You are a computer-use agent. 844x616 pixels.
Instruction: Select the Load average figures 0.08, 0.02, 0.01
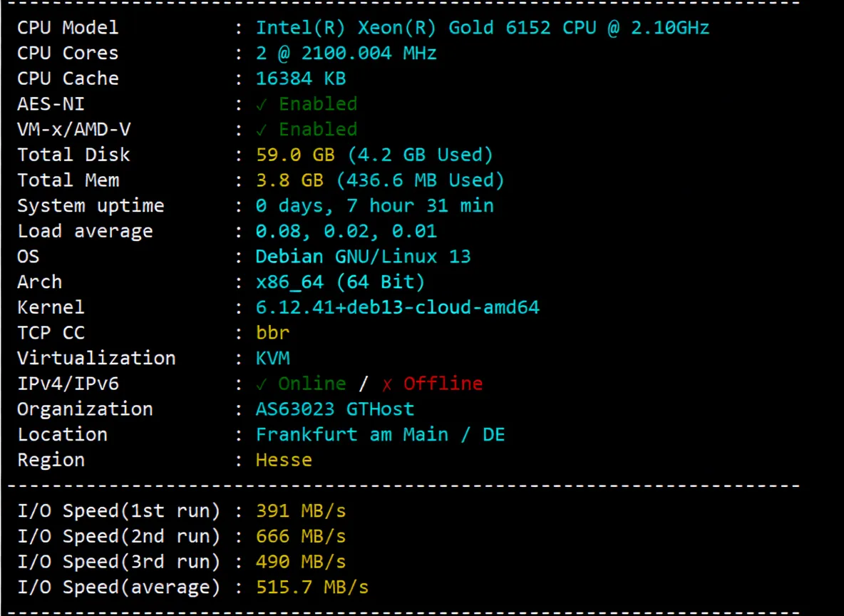(x=346, y=230)
